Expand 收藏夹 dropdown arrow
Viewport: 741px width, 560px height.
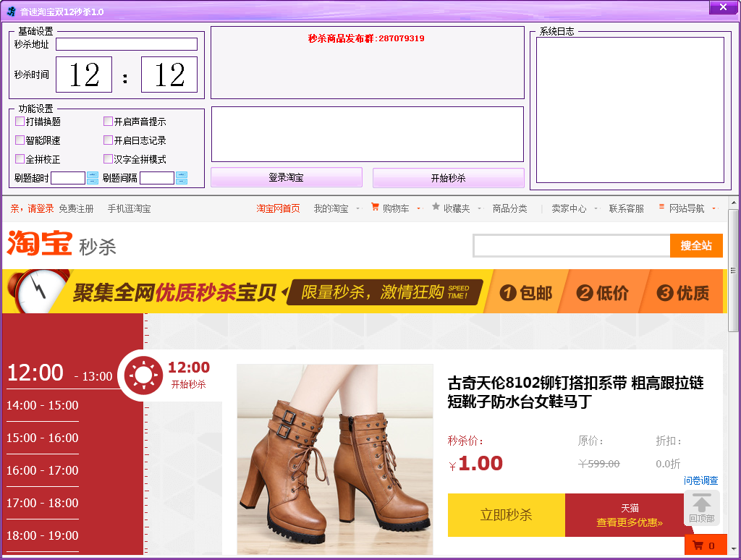(479, 208)
